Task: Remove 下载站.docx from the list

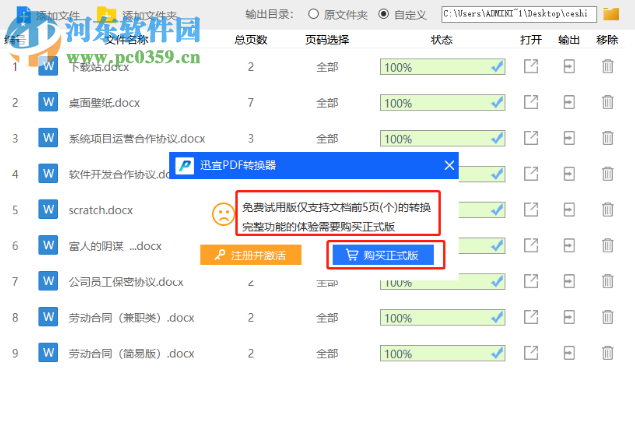Action: point(607,66)
